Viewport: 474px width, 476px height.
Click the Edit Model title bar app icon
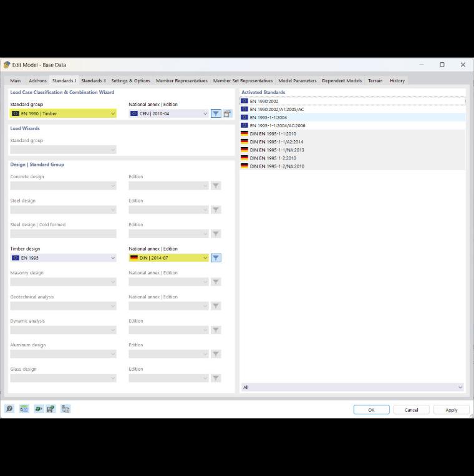7,65
